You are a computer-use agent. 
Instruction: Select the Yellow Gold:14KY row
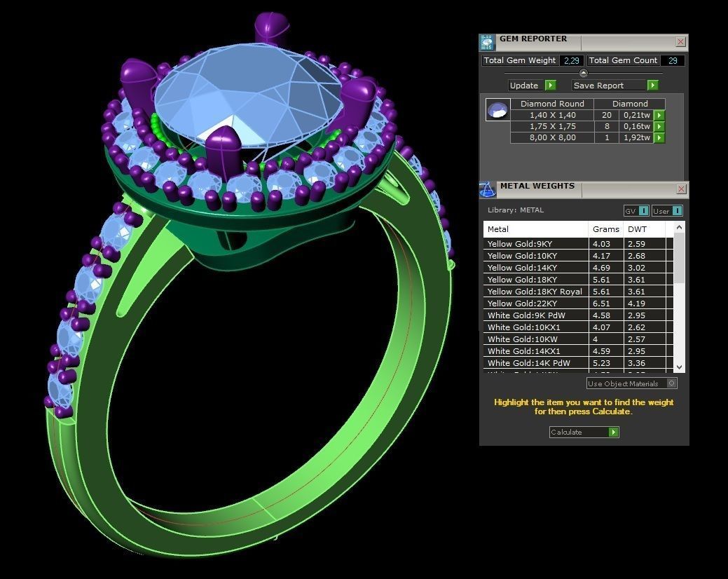click(x=578, y=268)
